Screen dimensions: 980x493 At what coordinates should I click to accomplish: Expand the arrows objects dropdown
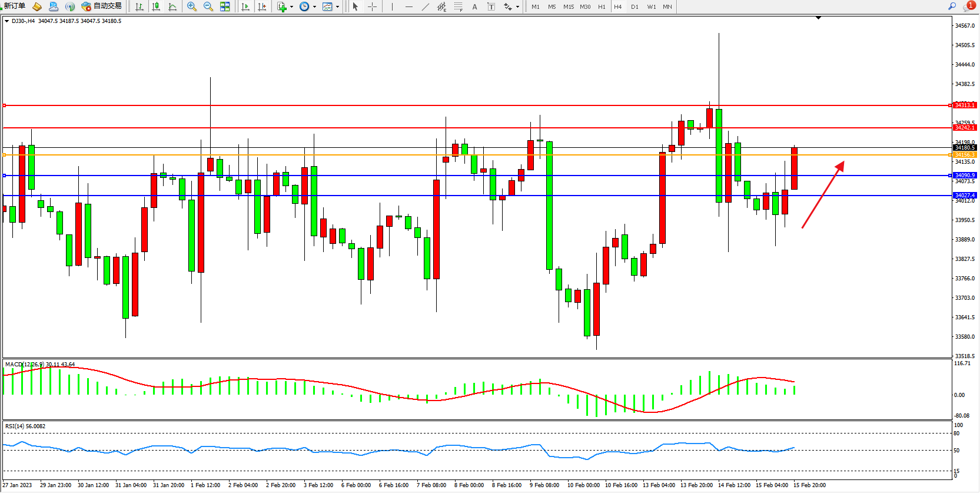click(x=517, y=7)
